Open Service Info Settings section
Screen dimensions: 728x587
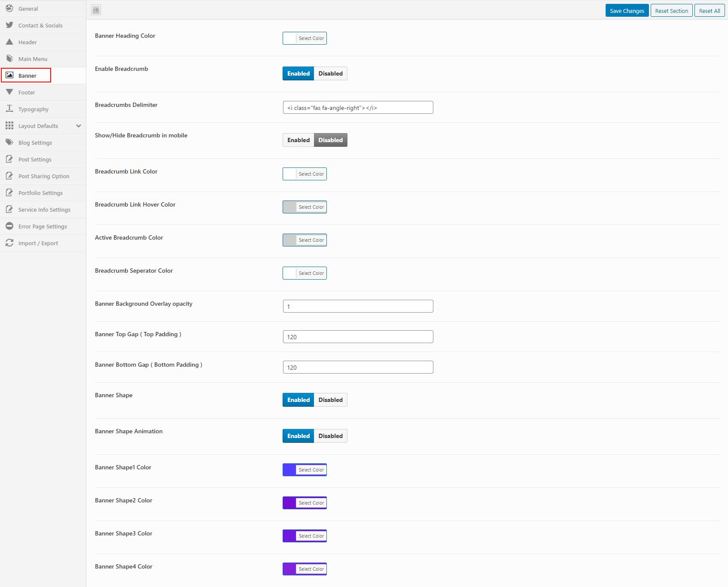click(43, 210)
